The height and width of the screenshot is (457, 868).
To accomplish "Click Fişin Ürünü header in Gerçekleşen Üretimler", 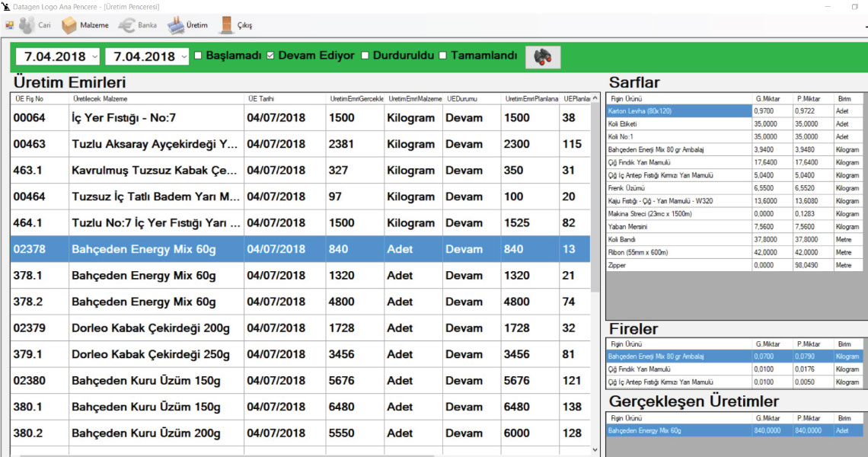I will [679, 418].
